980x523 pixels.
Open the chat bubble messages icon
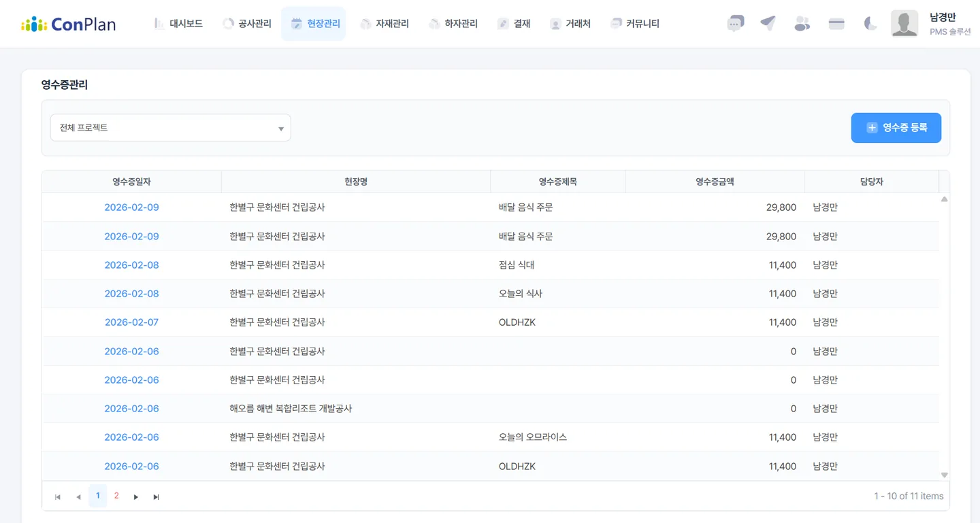(x=735, y=24)
